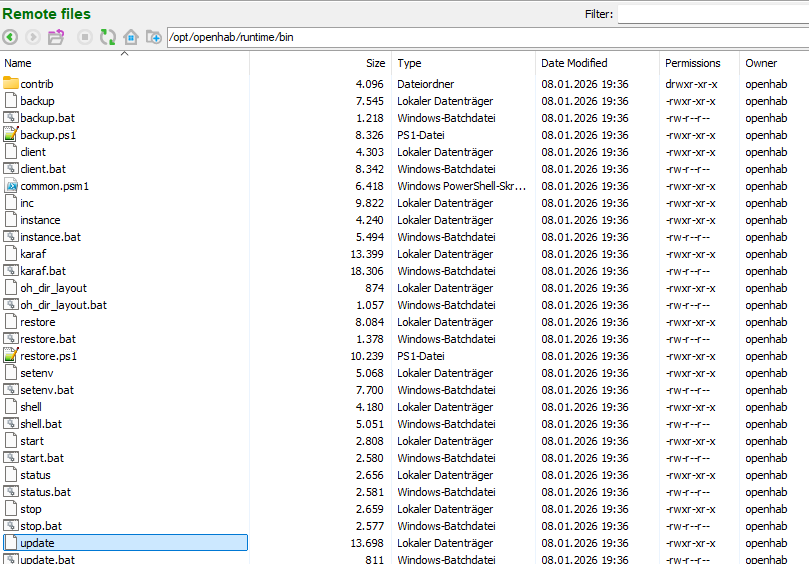The width and height of the screenshot is (809, 564).
Task: Click the remote path input field
Action: click(x=480, y=37)
